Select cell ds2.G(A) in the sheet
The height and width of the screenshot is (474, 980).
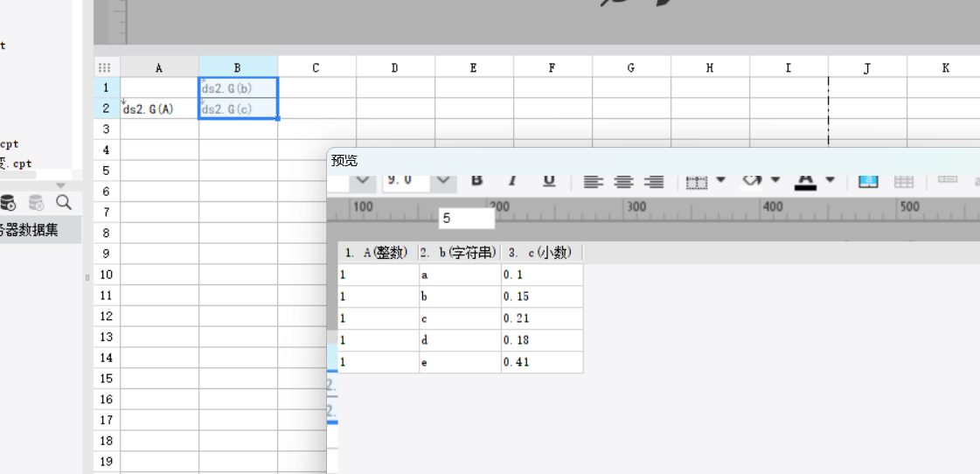pyautogui.click(x=159, y=109)
